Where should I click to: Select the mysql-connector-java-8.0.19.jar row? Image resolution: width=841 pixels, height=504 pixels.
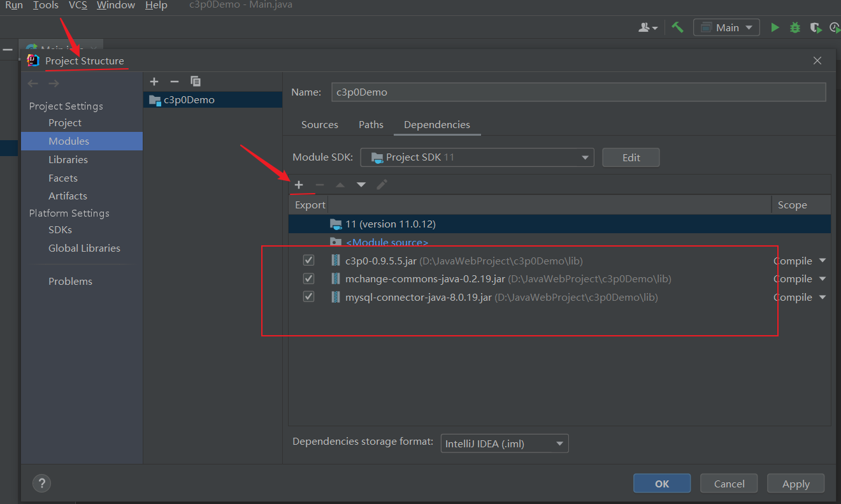(x=559, y=297)
